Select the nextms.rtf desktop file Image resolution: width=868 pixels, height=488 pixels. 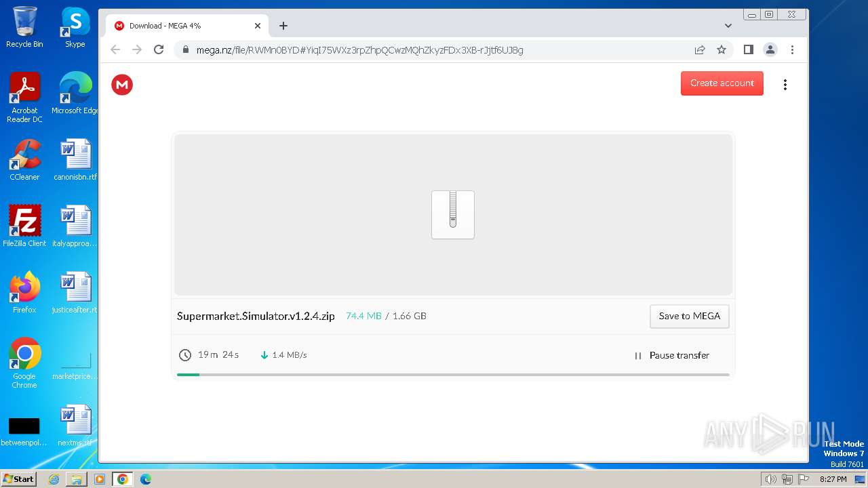pos(75,426)
